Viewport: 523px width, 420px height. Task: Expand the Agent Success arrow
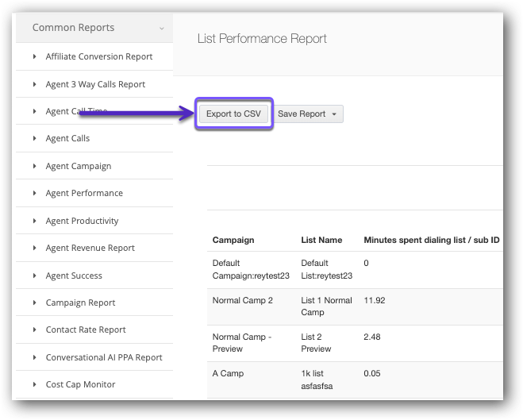click(34, 276)
